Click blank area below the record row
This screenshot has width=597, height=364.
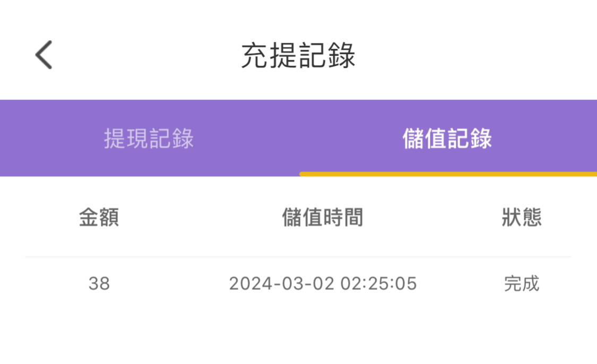[x=298, y=334]
